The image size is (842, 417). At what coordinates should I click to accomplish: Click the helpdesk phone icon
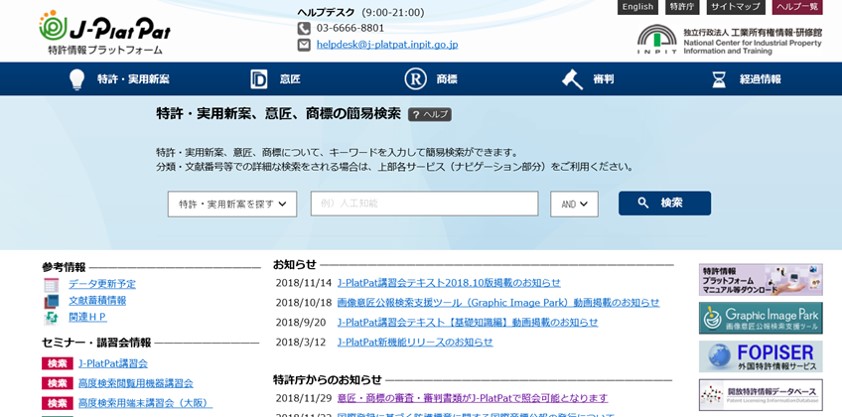(x=304, y=28)
